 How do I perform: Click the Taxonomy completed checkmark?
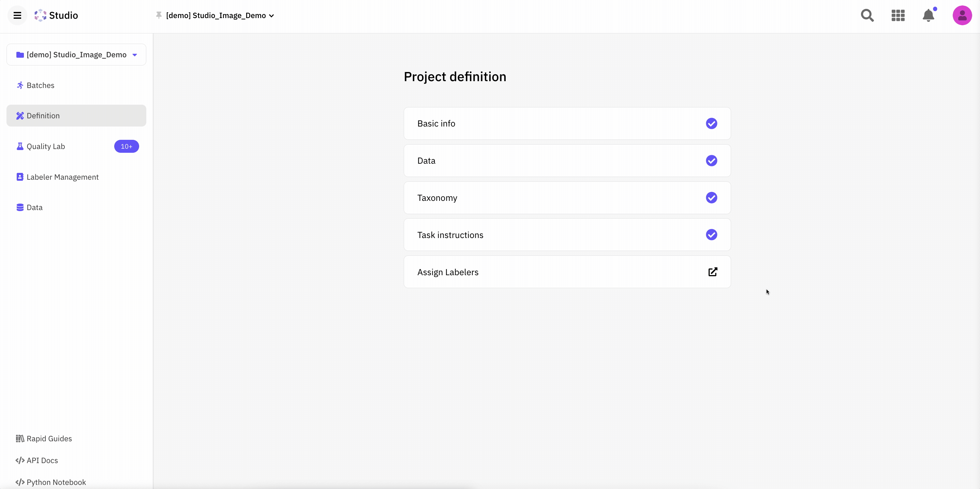(711, 197)
